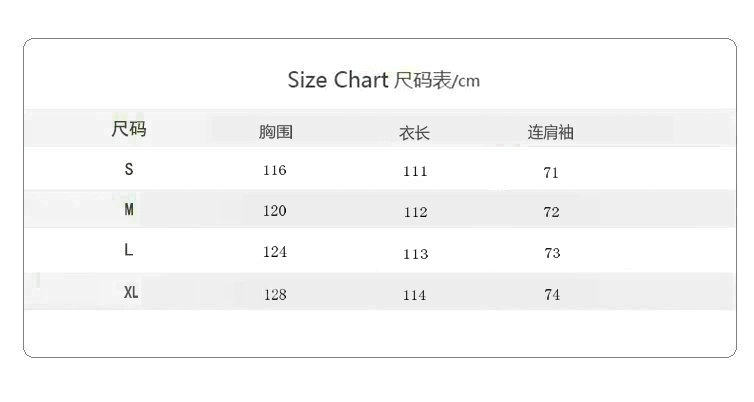Click the 连肩袖 column header
Viewport: 754px width, 402px height.
click(551, 132)
